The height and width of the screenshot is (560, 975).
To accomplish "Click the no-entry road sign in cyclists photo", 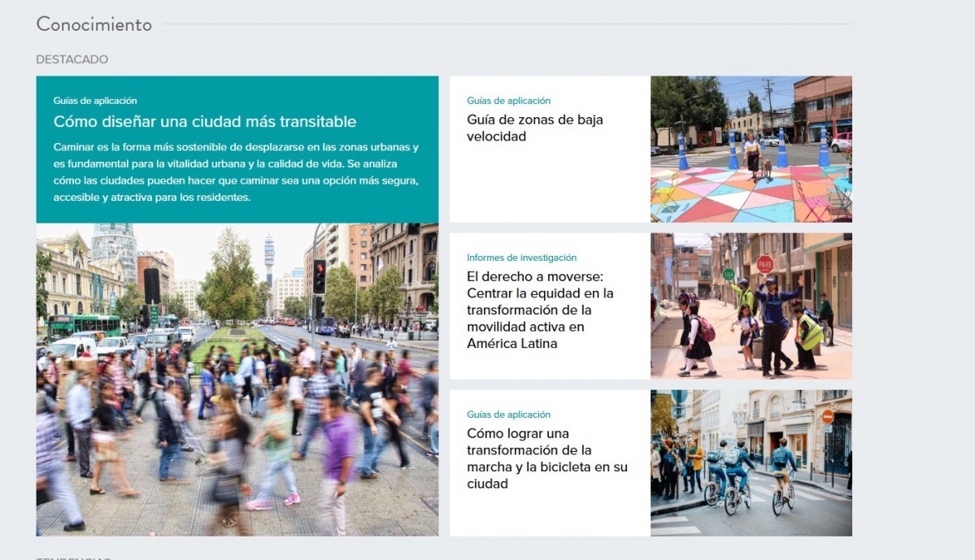I will pos(827,417).
